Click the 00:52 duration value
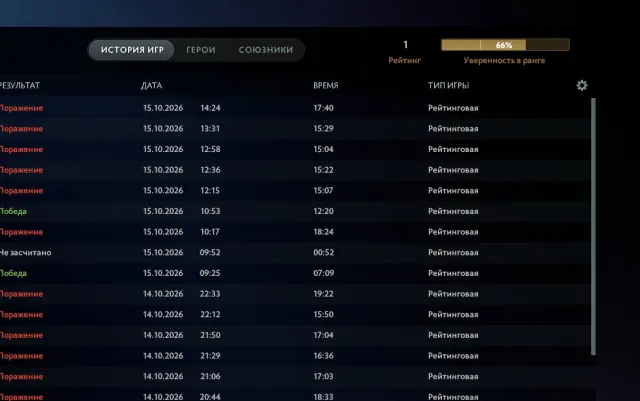 coord(323,252)
